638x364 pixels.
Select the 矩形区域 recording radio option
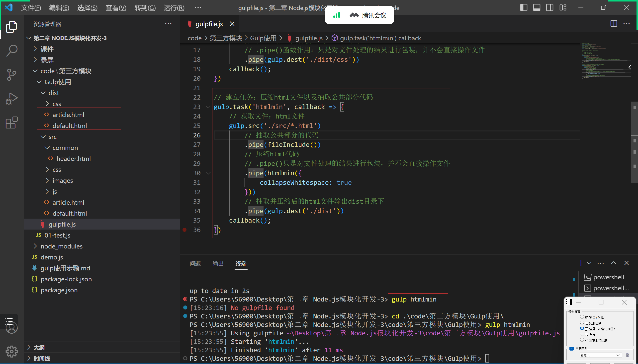(582, 323)
